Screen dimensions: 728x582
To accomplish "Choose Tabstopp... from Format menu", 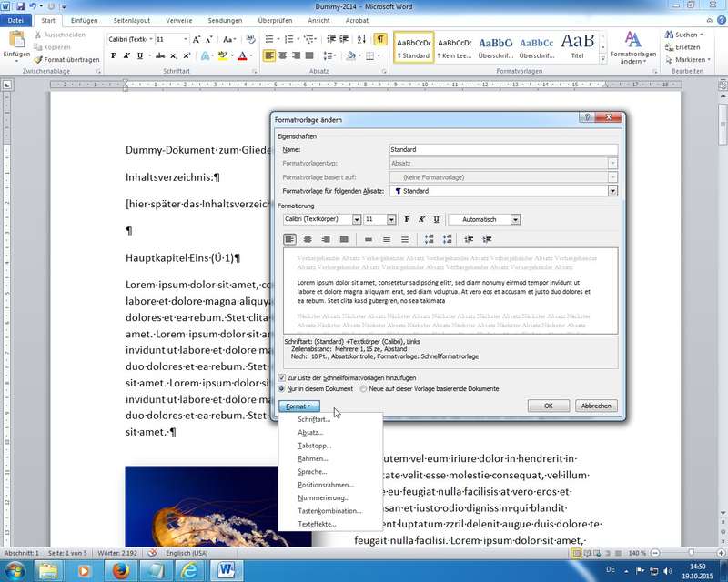I will (x=314, y=446).
